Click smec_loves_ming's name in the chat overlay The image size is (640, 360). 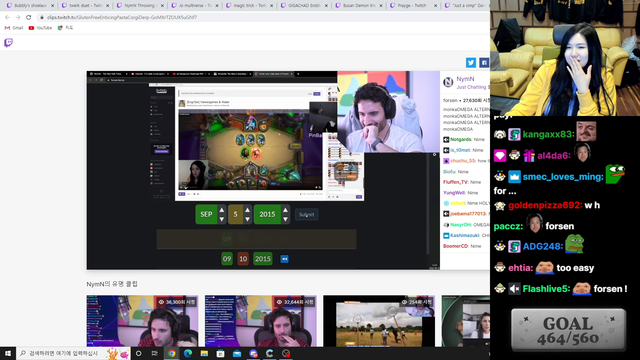coord(563,177)
